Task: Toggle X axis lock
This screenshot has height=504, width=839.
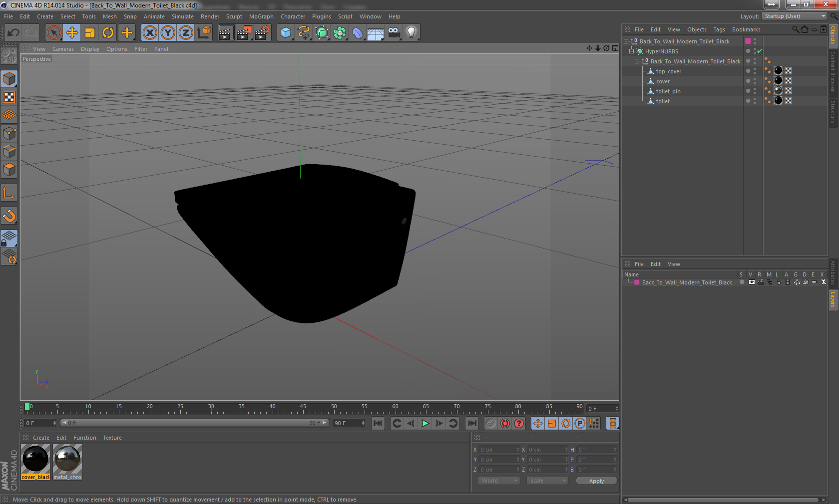Action: click(x=149, y=33)
